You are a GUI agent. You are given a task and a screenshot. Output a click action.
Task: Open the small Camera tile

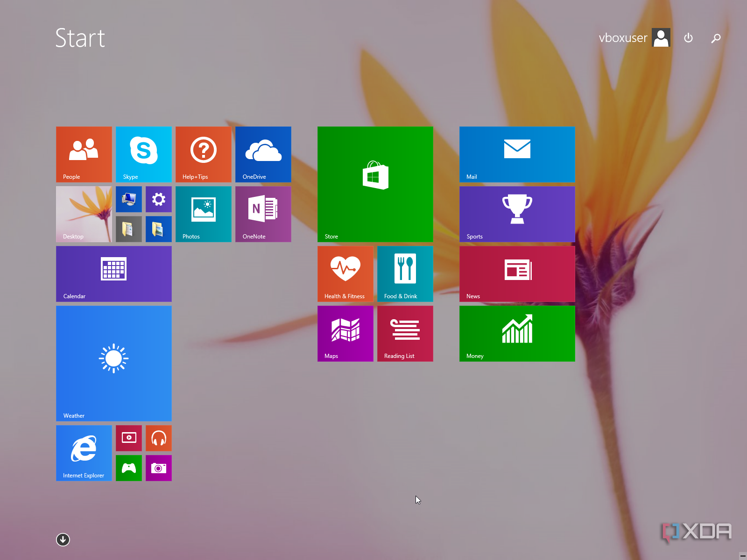point(159,468)
